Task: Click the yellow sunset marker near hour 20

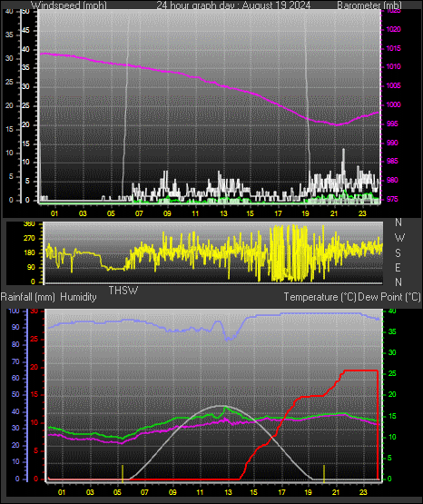Action: [324, 473]
